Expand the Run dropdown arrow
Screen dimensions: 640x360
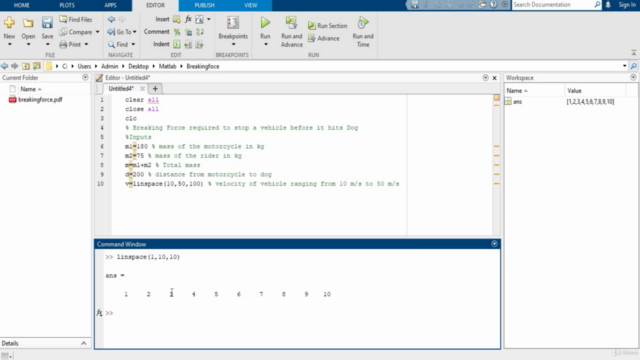pos(265,44)
